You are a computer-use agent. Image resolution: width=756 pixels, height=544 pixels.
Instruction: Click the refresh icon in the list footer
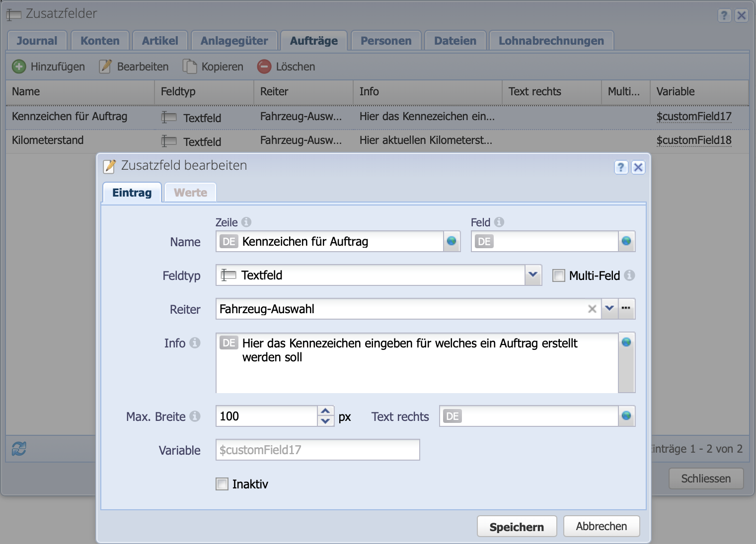tap(19, 449)
